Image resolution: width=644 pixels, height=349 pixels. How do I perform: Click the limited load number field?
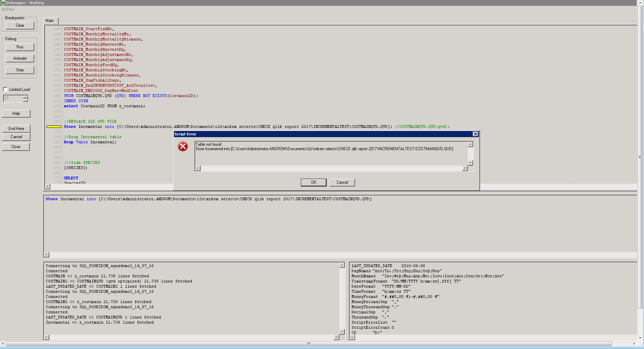13,98
